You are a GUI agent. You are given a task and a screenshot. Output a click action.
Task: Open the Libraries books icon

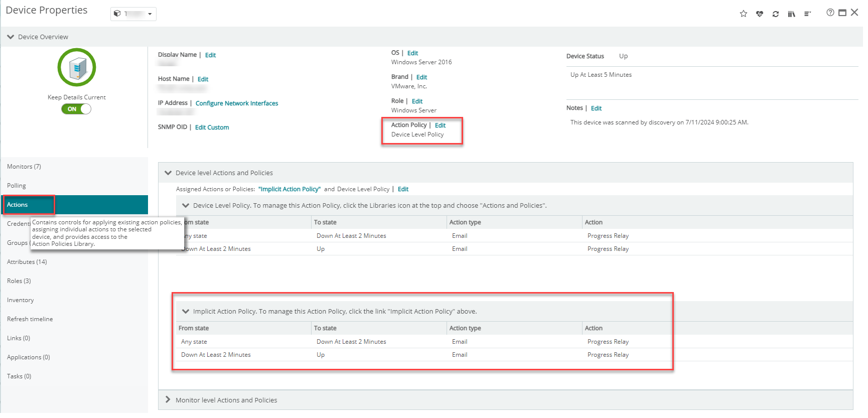pyautogui.click(x=792, y=14)
